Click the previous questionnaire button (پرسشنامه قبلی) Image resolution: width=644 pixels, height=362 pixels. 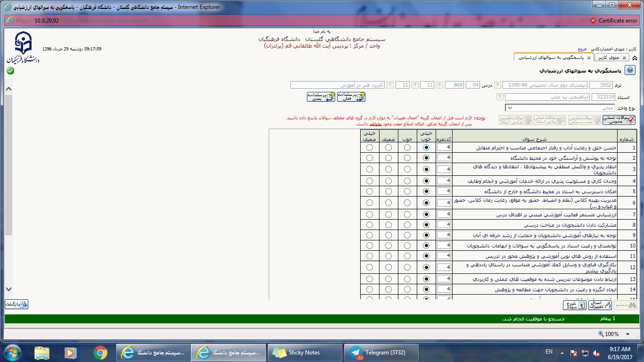tap(351, 97)
